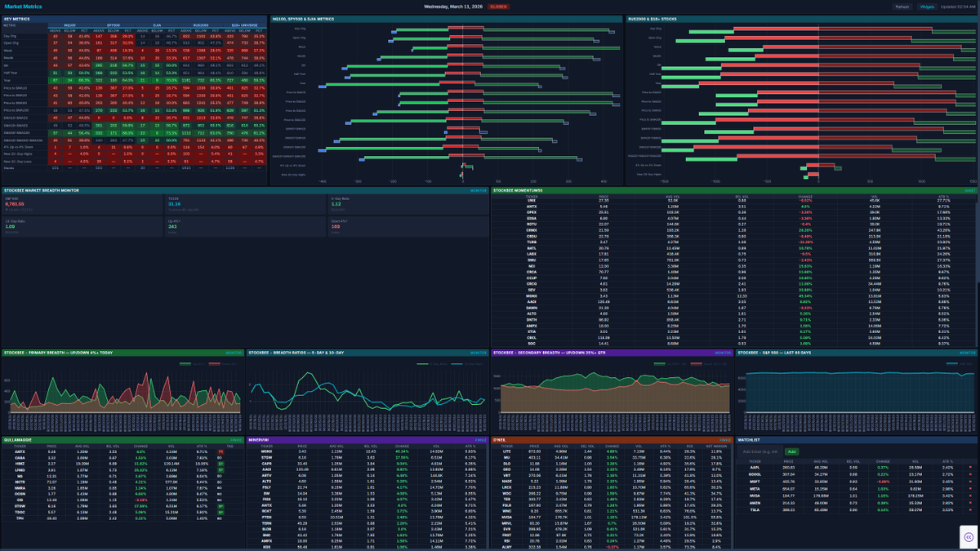The width and height of the screenshot is (980, 551).
Task: Click the 5-Day Ratio value 1.12
Action: tap(336, 204)
